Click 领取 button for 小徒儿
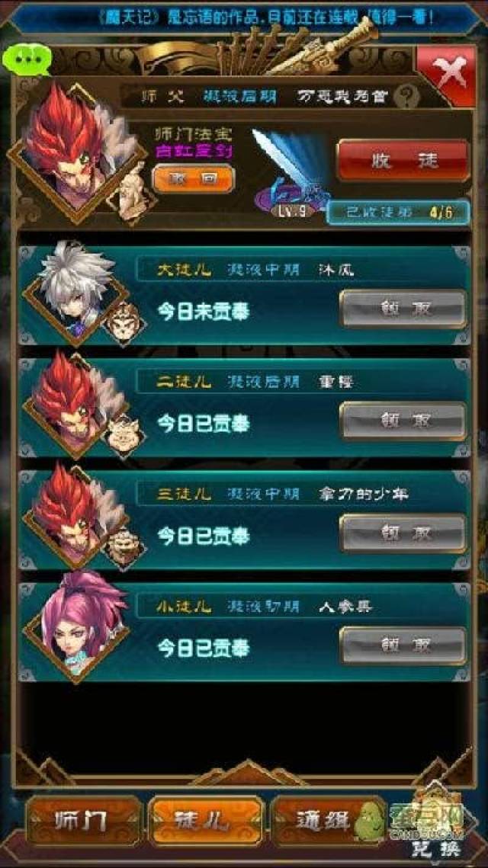The height and width of the screenshot is (868, 488). [402, 645]
